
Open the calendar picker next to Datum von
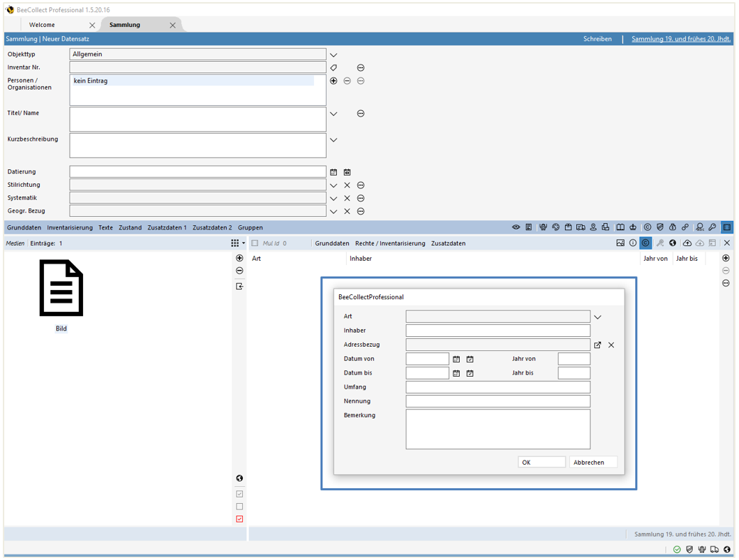tap(457, 359)
